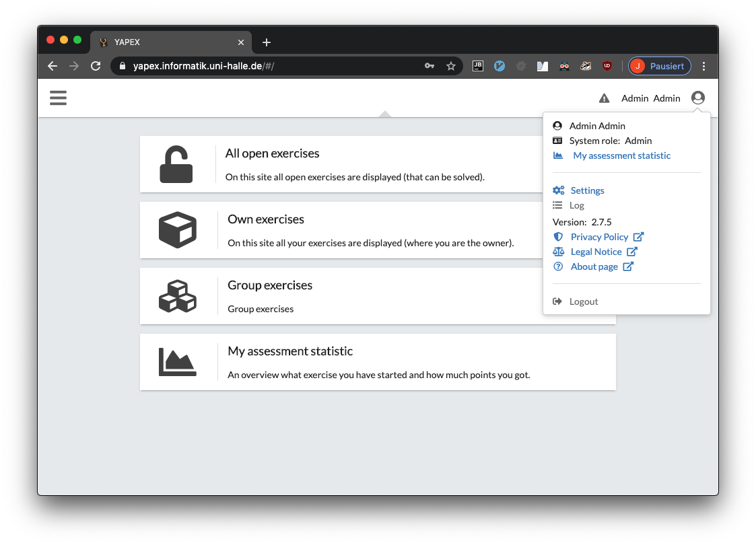Open the Privacy Policy external link
The height and width of the screenshot is (545, 756).
(599, 237)
